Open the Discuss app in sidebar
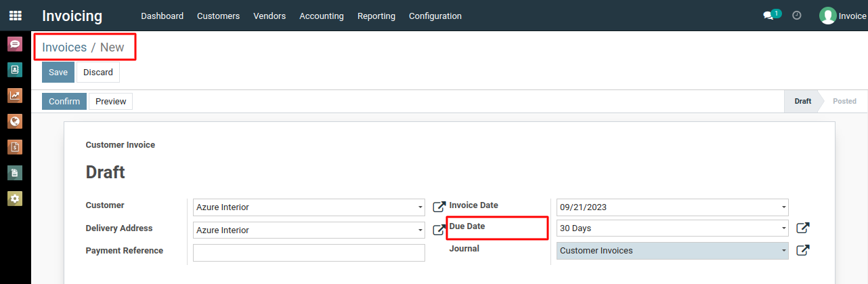868x284 pixels. 15,45
